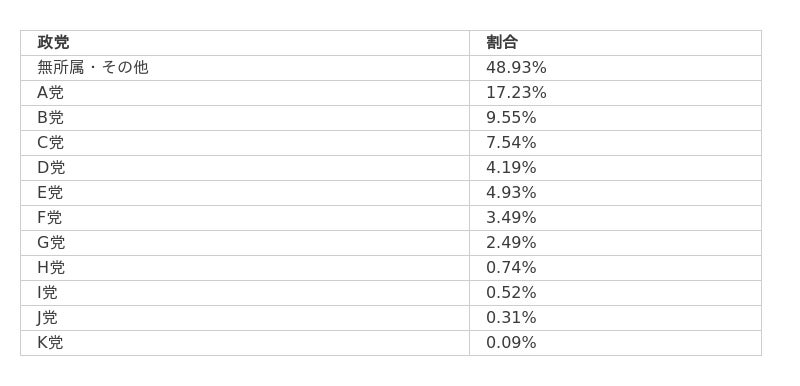Click the 17.23% value
The image size is (800, 386).
click(x=516, y=93)
